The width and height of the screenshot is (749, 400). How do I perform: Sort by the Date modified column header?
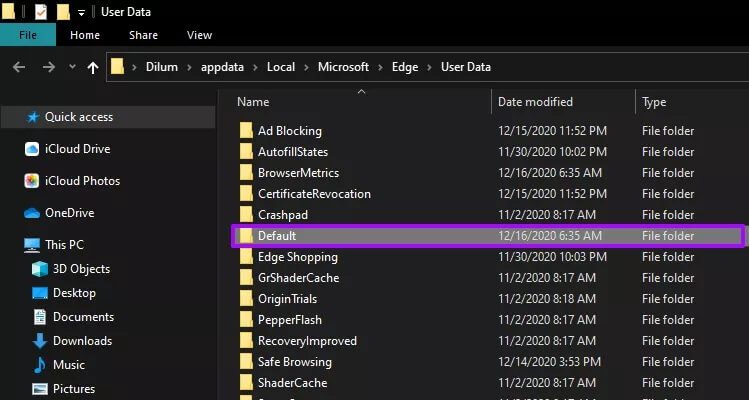[x=535, y=102]
